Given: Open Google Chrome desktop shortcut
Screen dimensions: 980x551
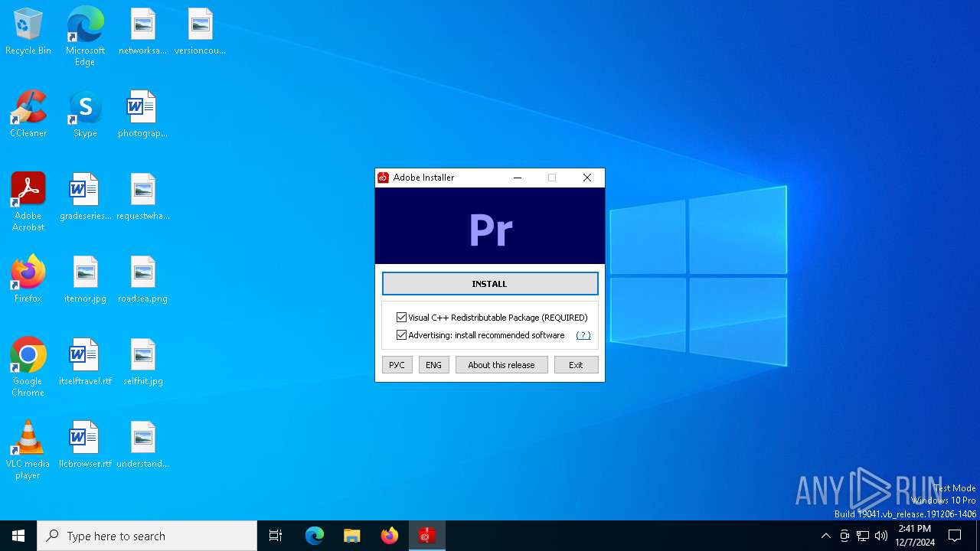Looking at the screenshot, I should (28, 367).
